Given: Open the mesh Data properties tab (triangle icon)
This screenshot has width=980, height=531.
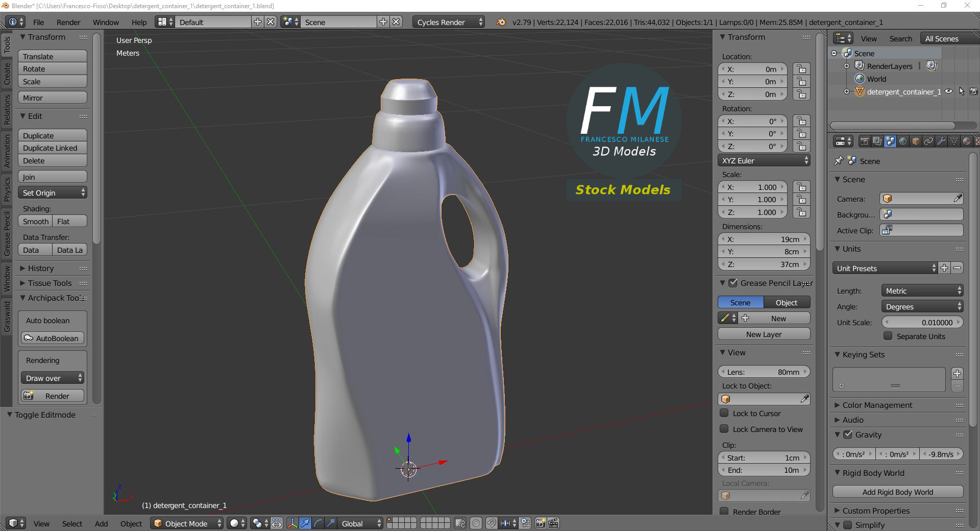Looking at the screenshot, I should (x=954, y=141).
